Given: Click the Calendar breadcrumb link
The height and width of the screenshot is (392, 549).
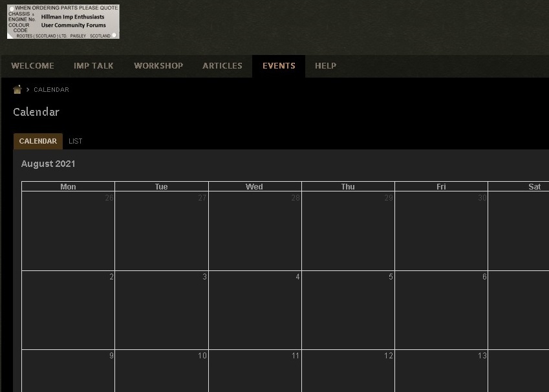Looking at the screenshot, I should (51, 90).
